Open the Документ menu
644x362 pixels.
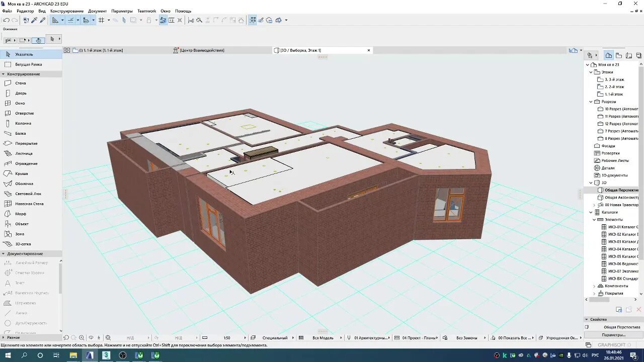[97, 11]
